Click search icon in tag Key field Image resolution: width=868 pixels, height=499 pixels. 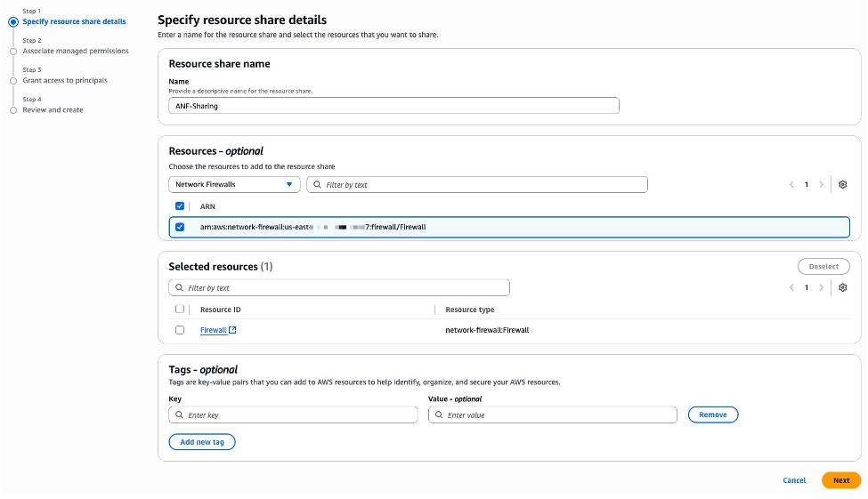tap(179, 414)
